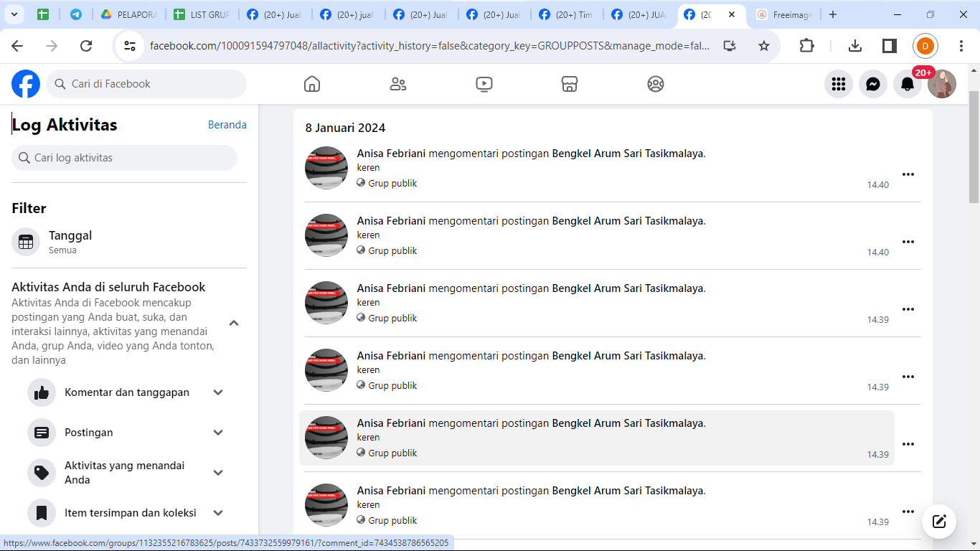The image size is (980, 551).
Task: Go forward to the next page
Action: point(52,46)
